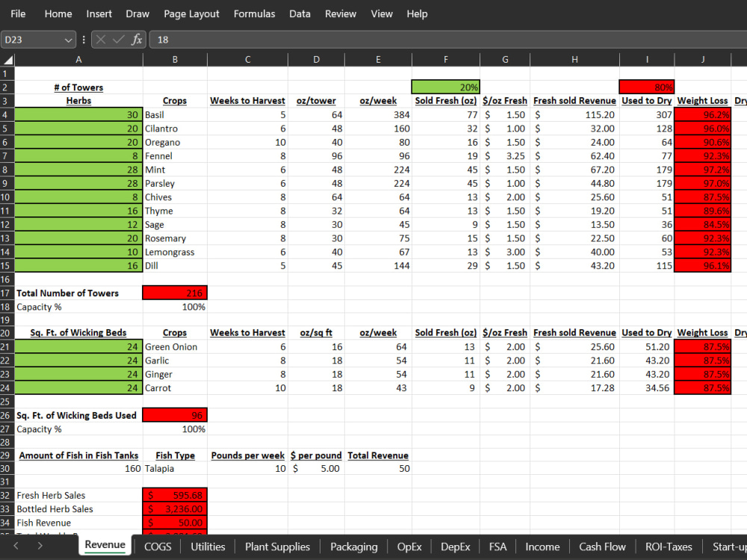This screenshot has height=560, width=747.
Task: Open the Formulas menu
Action: 254,13
